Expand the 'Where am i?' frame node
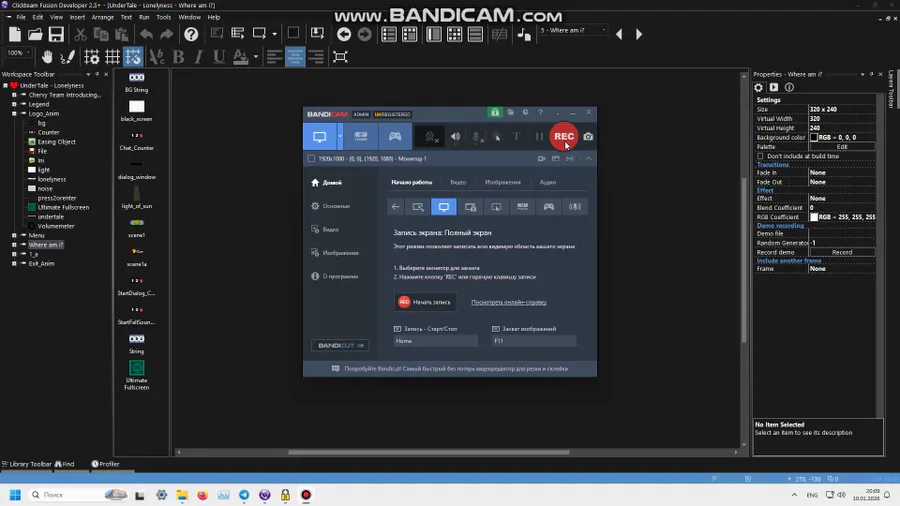 click(x=14, y=245)
